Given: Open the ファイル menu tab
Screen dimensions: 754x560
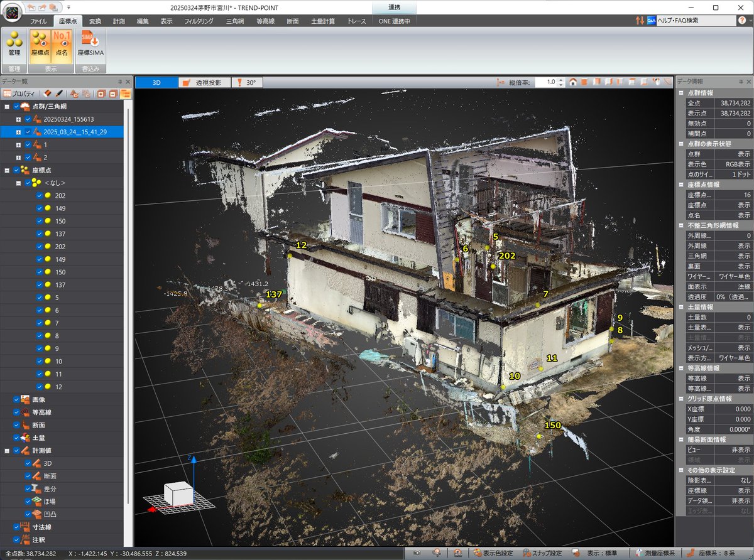Looking at the screenshot, I should [38, 21].
